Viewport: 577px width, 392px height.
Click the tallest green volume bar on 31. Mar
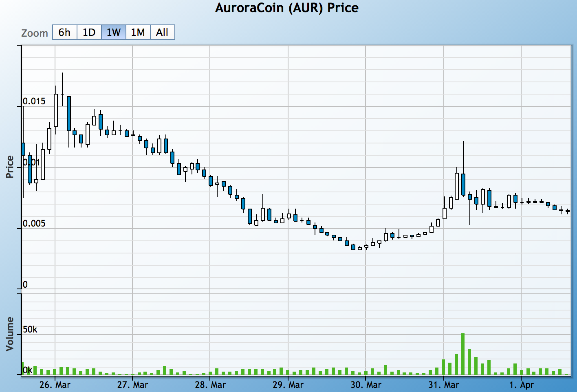tap(463, 354)
